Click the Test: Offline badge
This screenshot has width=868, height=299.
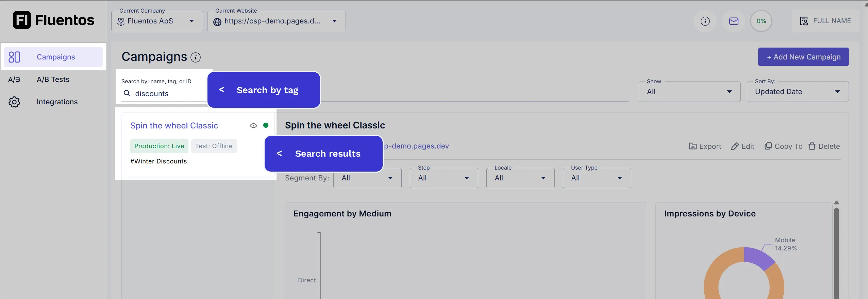(214, 146)
